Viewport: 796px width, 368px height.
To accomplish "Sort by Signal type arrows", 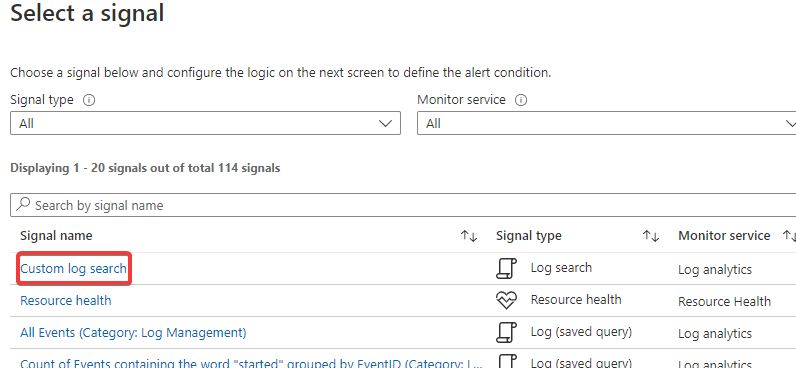I will 651,236.
